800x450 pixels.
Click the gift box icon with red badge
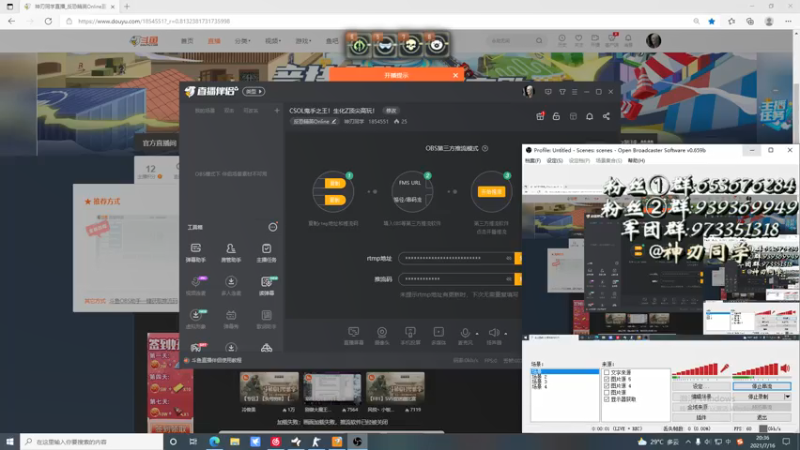(x=540, y=116)
